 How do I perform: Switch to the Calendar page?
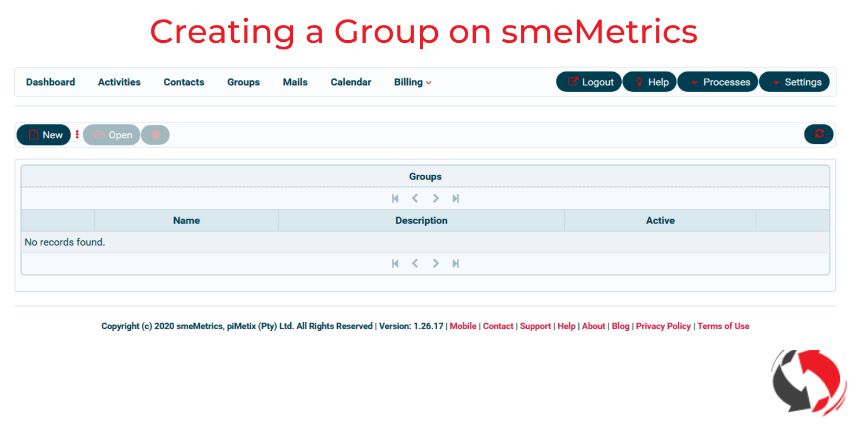click(351, 82)
